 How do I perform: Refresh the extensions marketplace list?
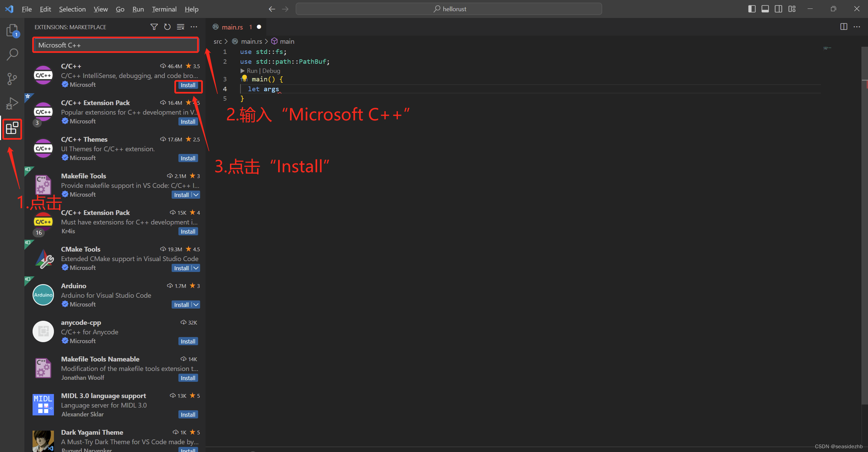pyautogui.click(x=167, y=27)
